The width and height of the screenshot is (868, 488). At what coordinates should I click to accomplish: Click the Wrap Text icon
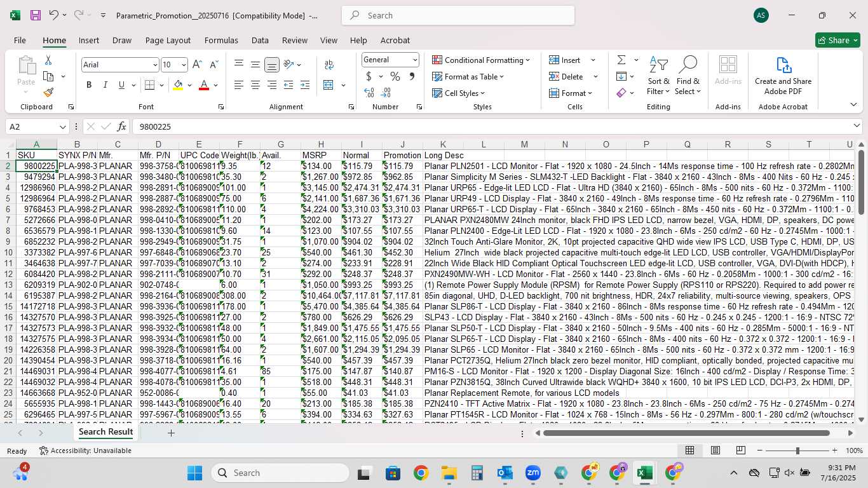tap(329, 65)
